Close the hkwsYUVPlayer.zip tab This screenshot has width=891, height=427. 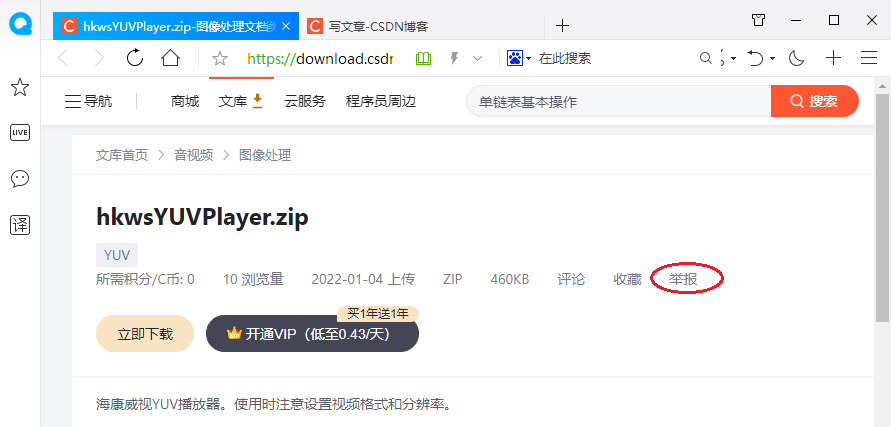click(x=286, y=26)
